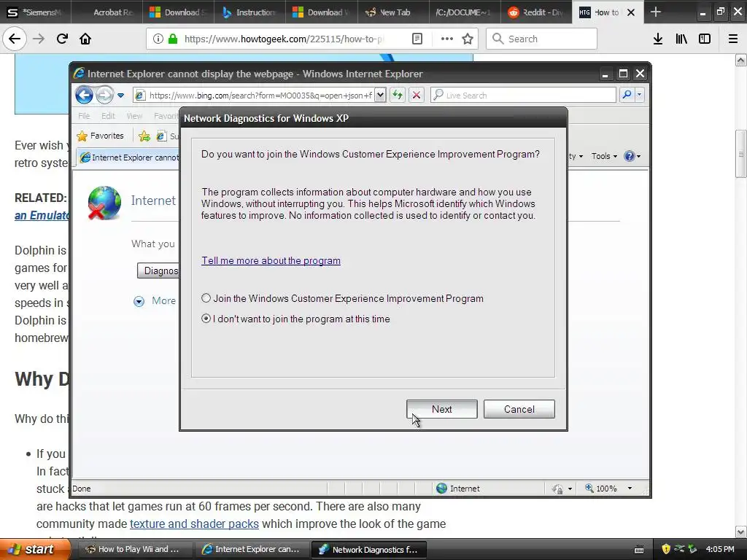This screenshot has width=747, height=560.
Task: Click Firefox back button
Action: [x=15, y=39]
